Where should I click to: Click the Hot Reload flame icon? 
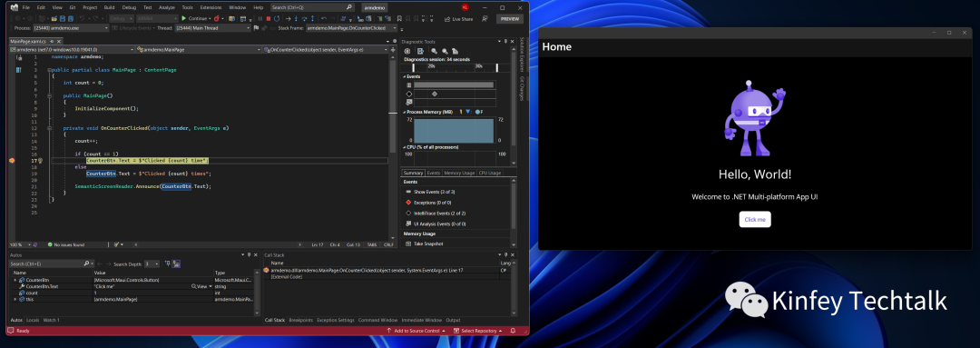pyautogui.click(x=216, y=19)
